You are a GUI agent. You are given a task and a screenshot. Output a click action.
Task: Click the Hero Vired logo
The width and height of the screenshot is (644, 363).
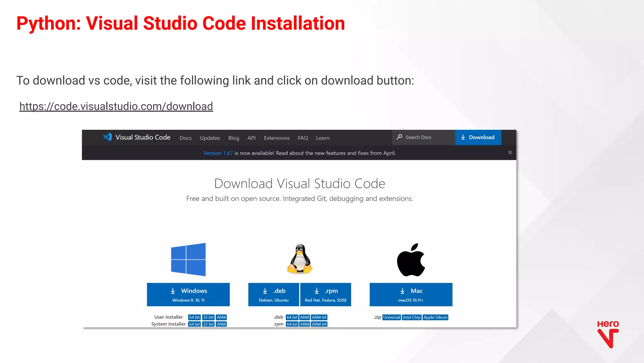click(x=608, y=334)
